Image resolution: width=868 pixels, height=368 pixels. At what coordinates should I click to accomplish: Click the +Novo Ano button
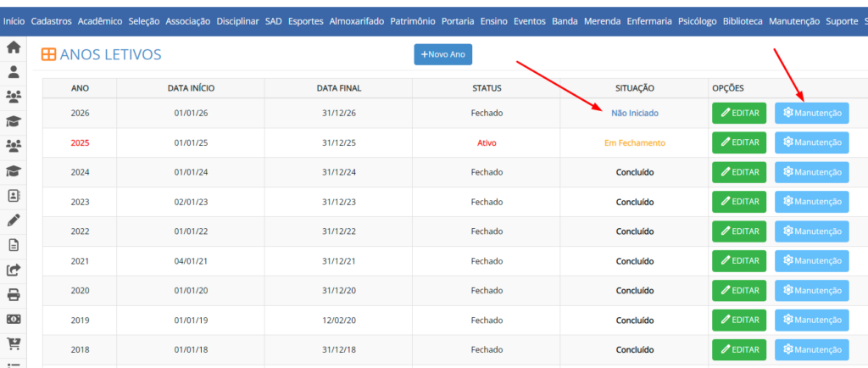(442, 54)
